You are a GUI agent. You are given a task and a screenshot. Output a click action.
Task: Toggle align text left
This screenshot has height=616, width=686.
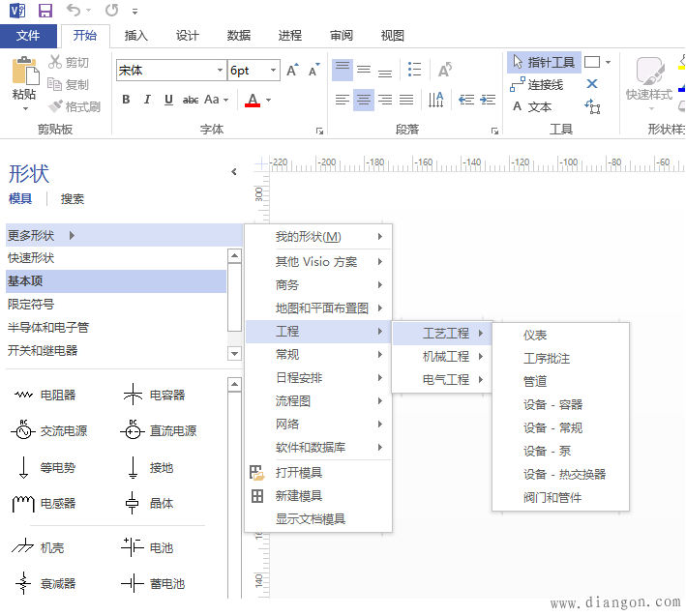click(x=343, y=100)
